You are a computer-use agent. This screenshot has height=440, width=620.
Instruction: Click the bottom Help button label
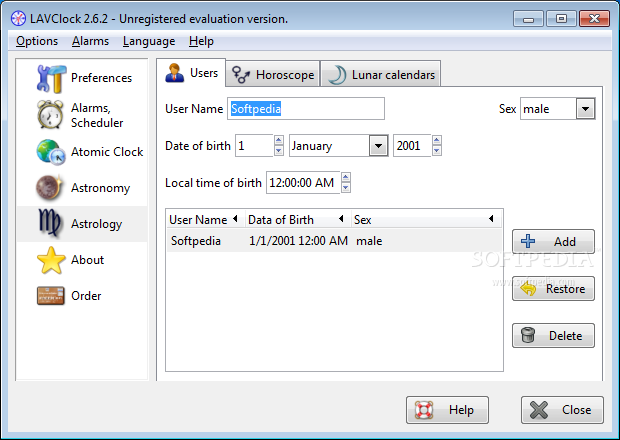(461, 410)
